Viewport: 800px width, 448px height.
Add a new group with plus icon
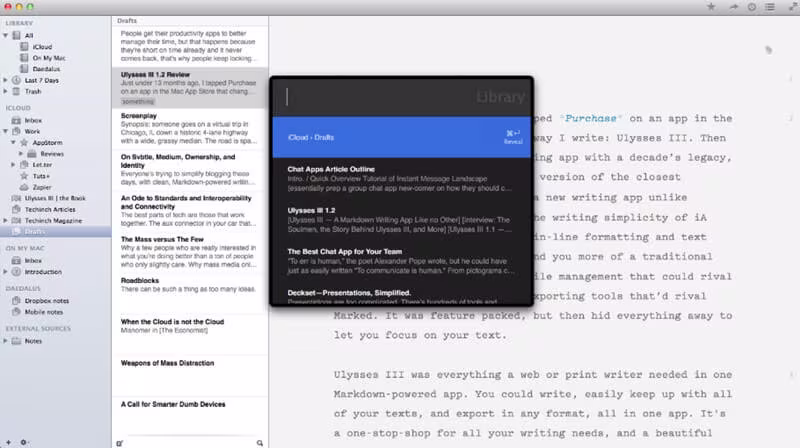[x=8, y=442]
